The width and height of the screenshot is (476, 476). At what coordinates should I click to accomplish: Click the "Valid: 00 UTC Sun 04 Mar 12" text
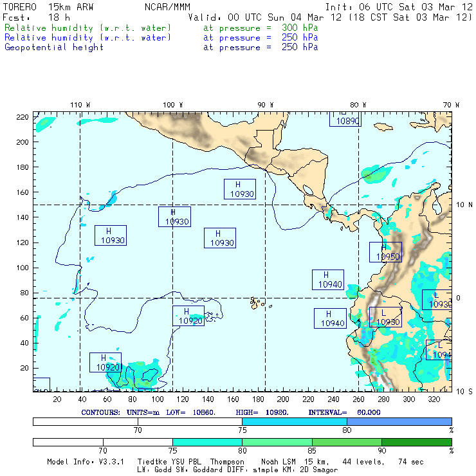(x=265, y=17)
